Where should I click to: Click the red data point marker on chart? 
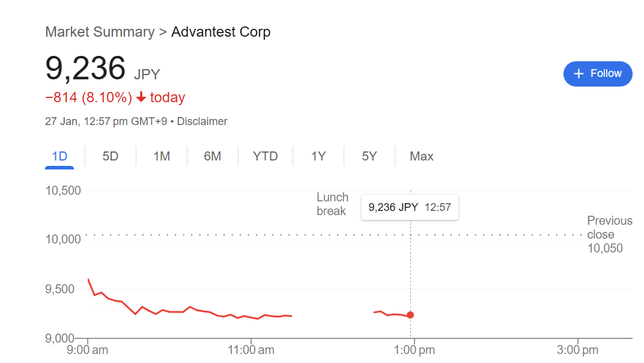(410, 315)
